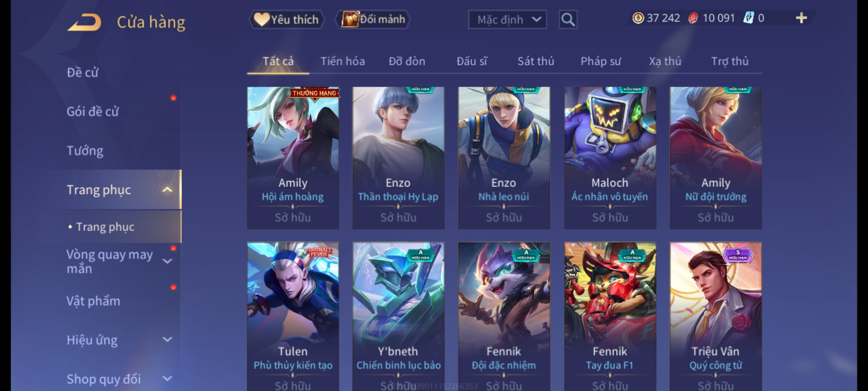The height and width of the screenshot is (391, 868).
Task: Open Đổi mảnh fragment exchange chest
Action: pyautogui.click(x=373, y=19)
